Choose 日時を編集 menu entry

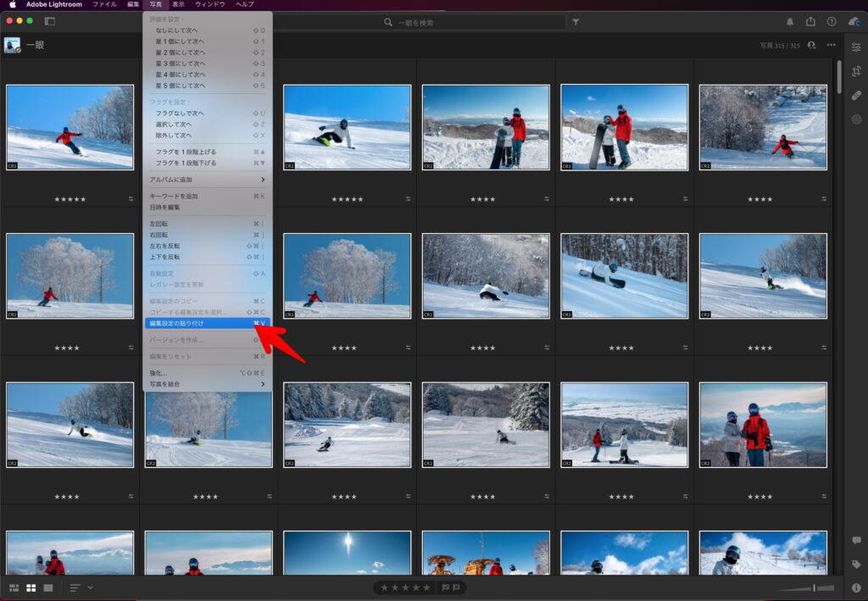(x=207, y=208)
